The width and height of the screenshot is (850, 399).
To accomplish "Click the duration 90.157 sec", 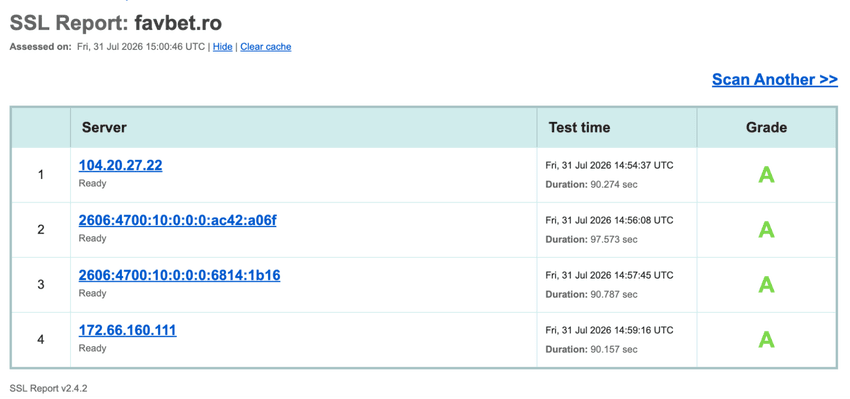I will coord(591,350).
